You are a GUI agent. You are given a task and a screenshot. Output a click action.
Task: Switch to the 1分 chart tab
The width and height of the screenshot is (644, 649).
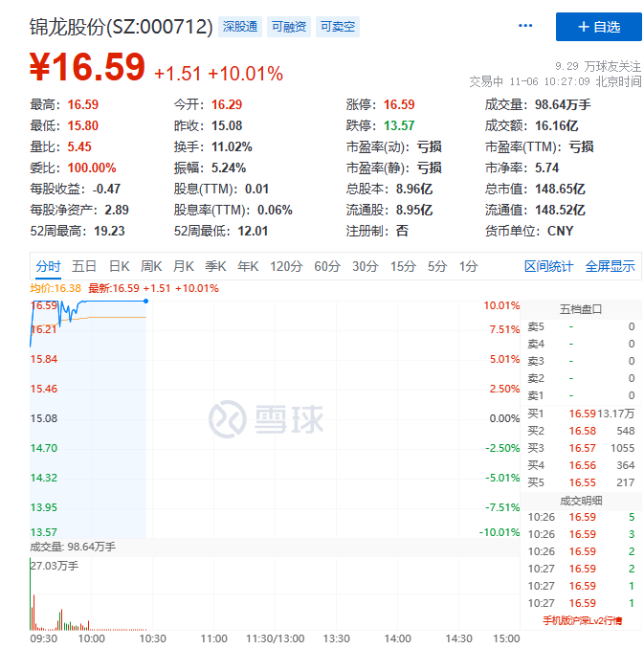[x=468, y=266]
